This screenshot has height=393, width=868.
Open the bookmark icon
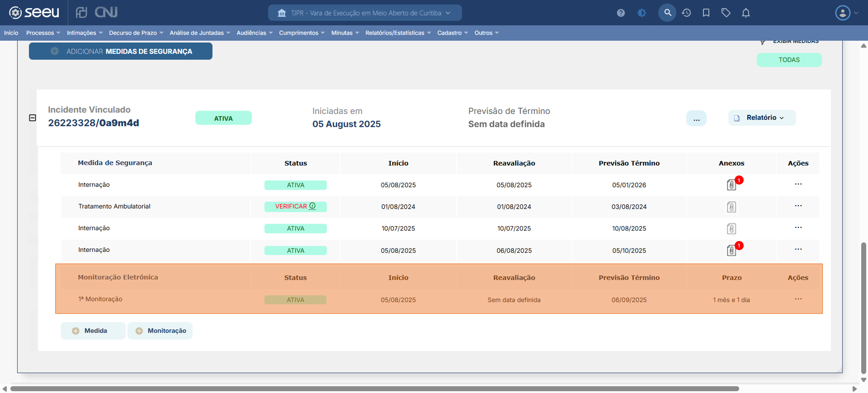coord(706,13)
